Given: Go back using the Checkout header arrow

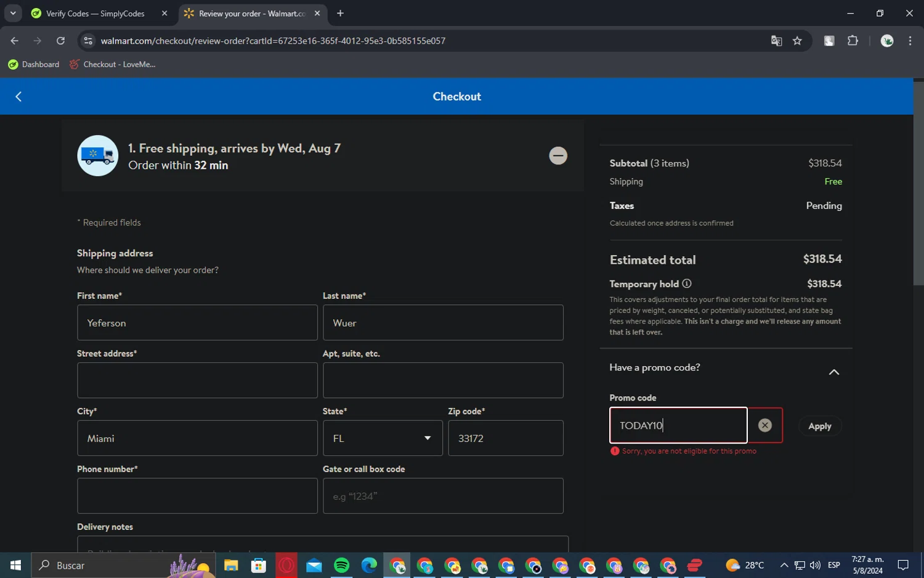Looking at the screenshot, I should click(18, 97).
